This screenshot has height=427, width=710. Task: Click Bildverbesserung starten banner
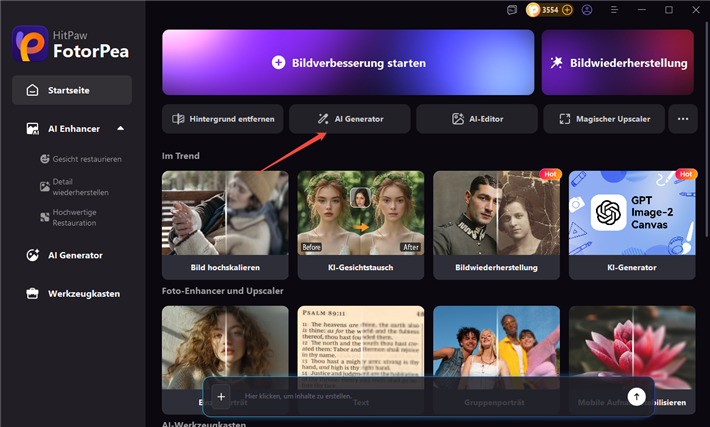[348, 62]
